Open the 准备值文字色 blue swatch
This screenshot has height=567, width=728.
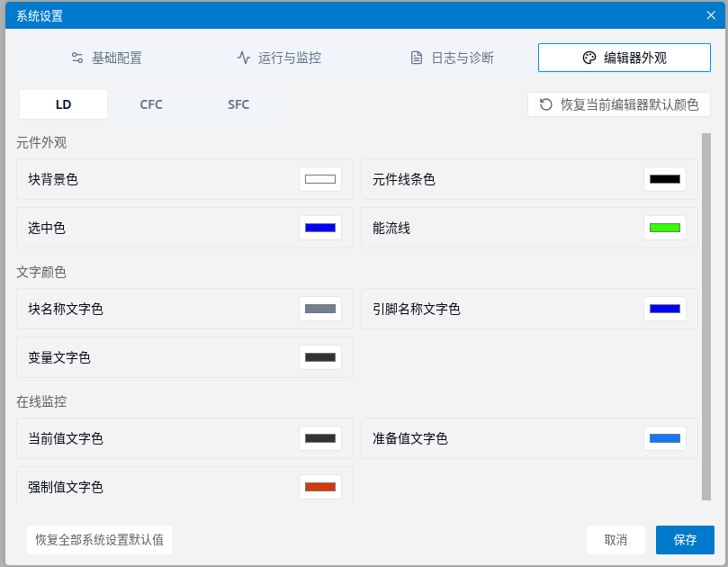[x=665, y=438]
